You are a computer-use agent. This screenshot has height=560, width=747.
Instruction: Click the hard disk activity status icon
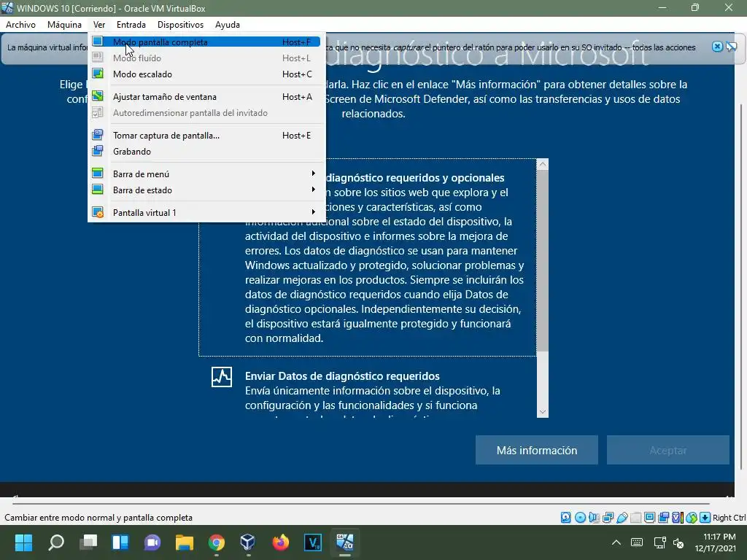[x=565, y=518]
